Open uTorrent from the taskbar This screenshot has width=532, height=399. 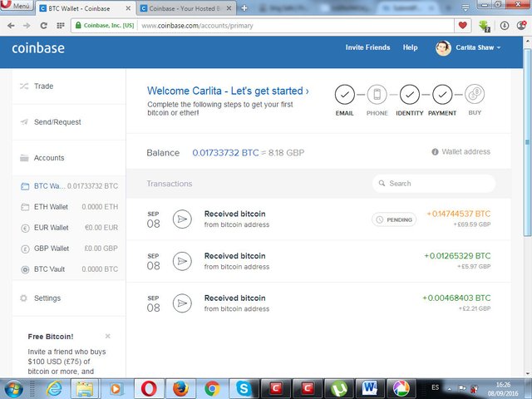click(x=338, y=389)
